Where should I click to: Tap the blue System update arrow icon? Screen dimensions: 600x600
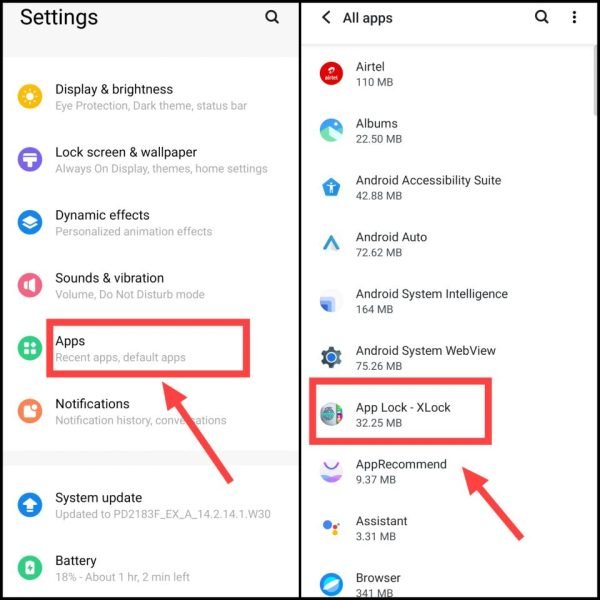point(30,505)
